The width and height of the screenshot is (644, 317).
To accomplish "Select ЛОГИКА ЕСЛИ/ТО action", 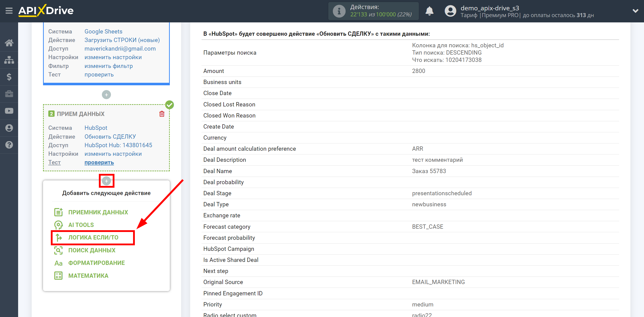I will (x=93, y=237).
